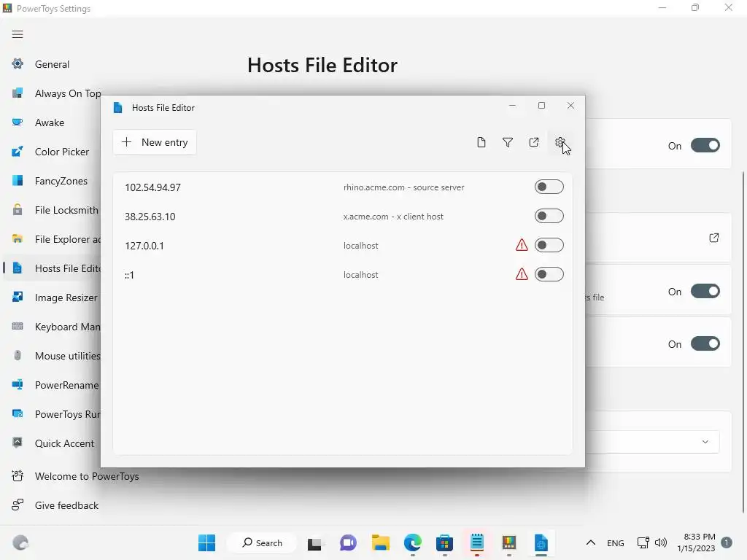Switch to Hosts File Editor taskbar icon
Viewport: 747px width, 560px height.
(x=541, y=542)
